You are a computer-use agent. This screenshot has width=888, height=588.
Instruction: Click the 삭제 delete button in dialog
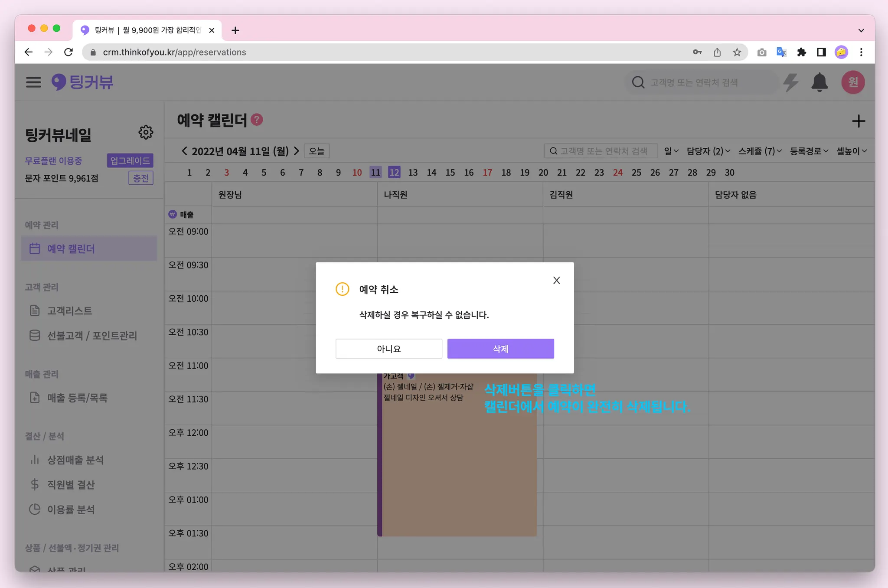500,349
